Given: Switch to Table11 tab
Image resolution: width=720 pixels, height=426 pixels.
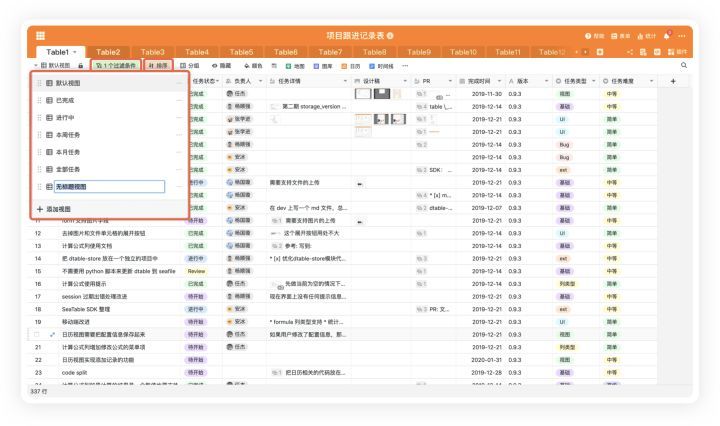Looking at the screenshot, I should click(x=508, y=52).
